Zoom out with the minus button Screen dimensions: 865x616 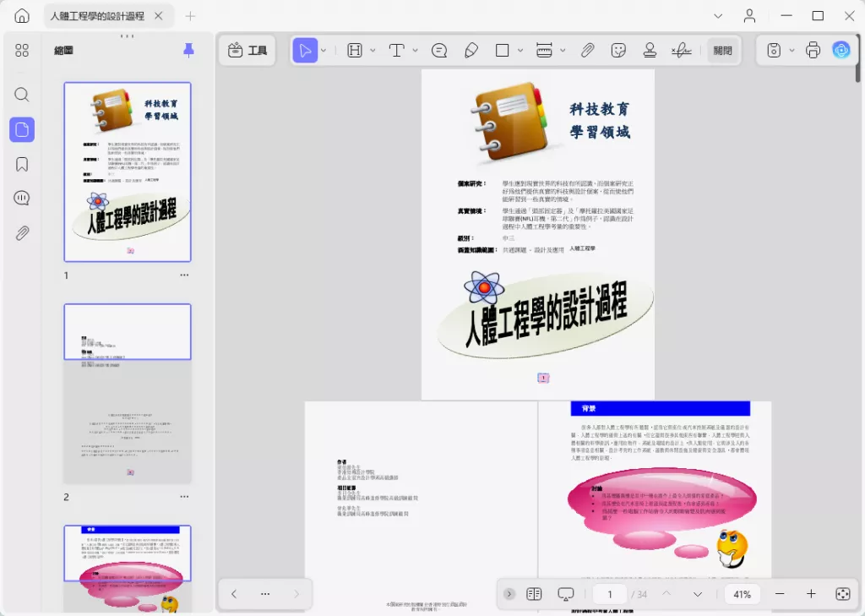(780, 594)
